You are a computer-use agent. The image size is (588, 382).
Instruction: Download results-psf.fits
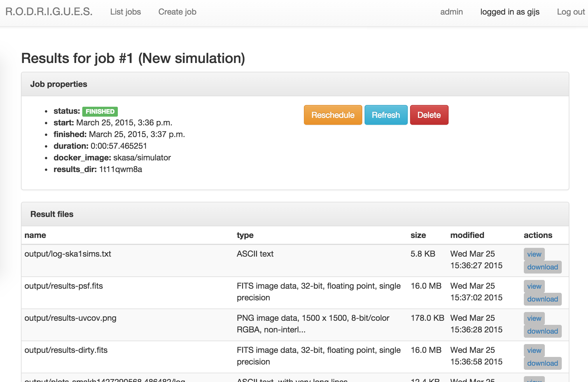(x=542, y=299)
